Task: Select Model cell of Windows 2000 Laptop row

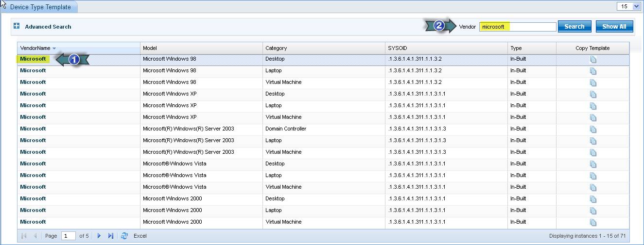Action: pos(201,210)
